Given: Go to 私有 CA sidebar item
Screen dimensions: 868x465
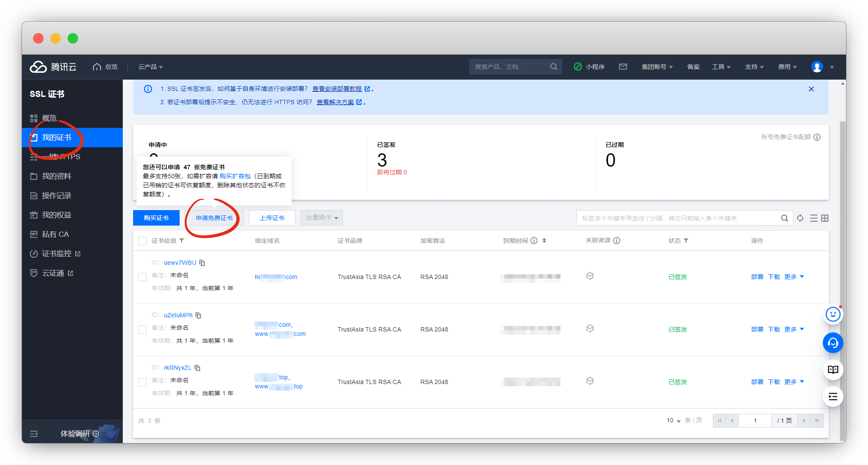Looking at the screenshot, I should 55,234.
